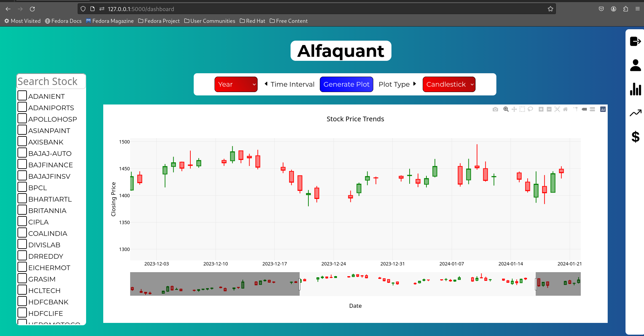The image size is (644, 336).
Task: Open the Free Content bookmark folder
Action: pos(289,21)
